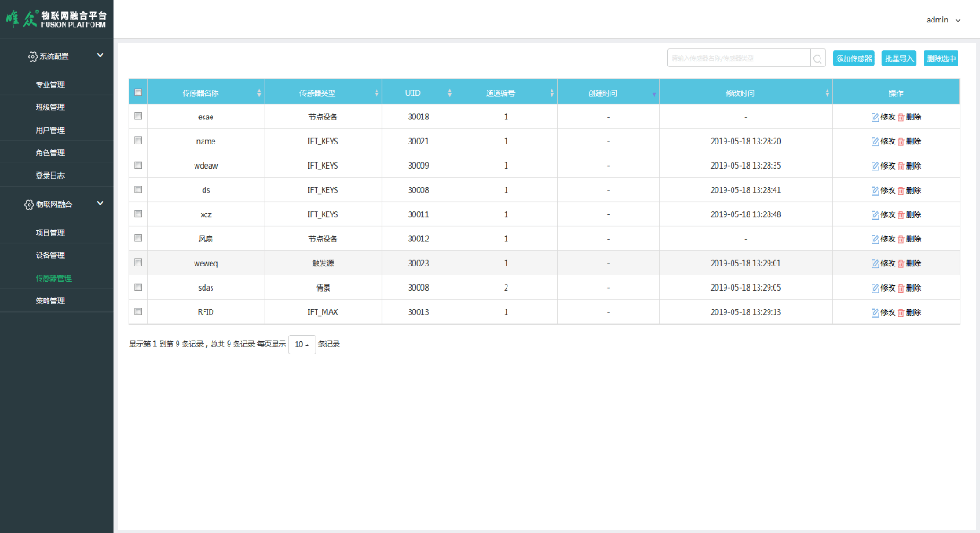
Task: Click the edit pencil icon for sensor ds
Action: pyautogui.click(x=874, y=191)
